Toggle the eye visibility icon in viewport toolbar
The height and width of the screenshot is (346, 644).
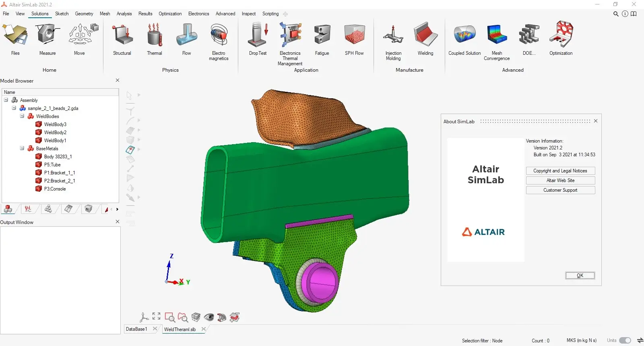click(x=209, y=317)
